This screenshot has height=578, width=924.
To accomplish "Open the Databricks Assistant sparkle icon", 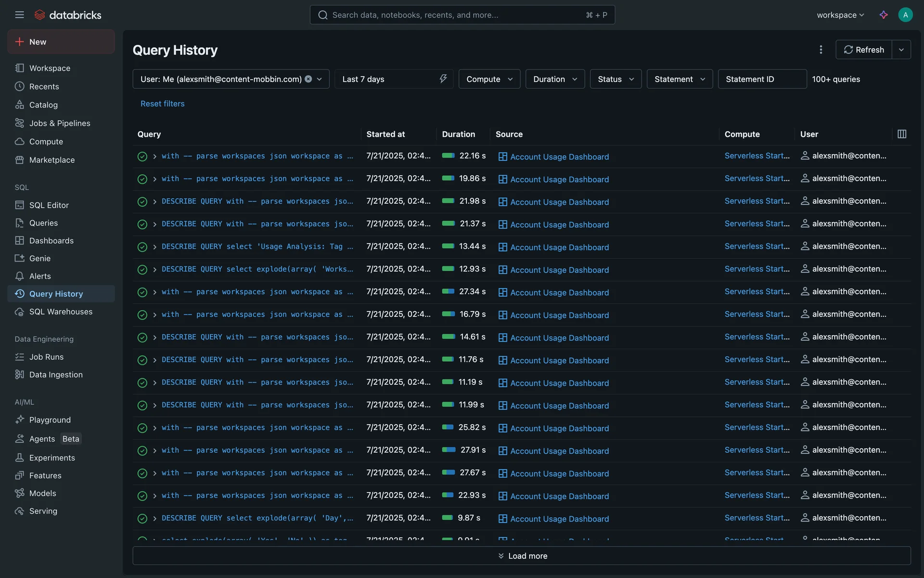I will (x=884, y=15).
